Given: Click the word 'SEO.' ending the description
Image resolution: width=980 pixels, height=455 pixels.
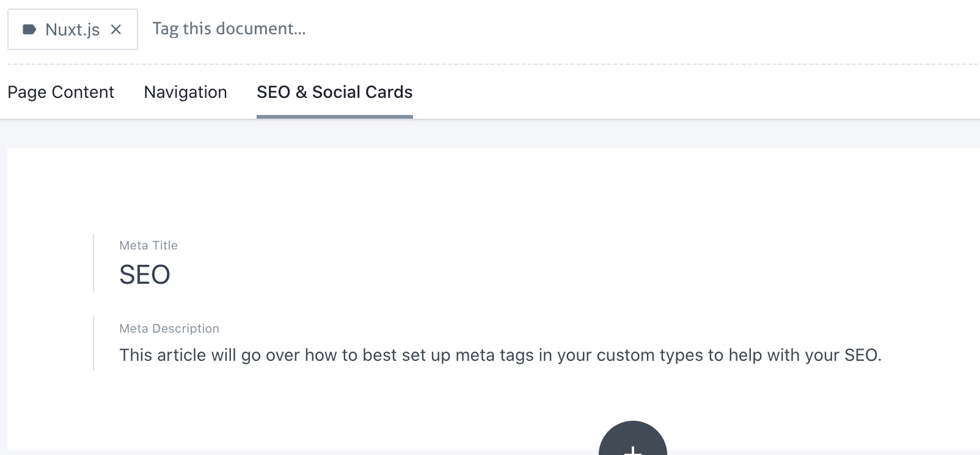Looking at the screenshot, I should click(x=863, y=355).
